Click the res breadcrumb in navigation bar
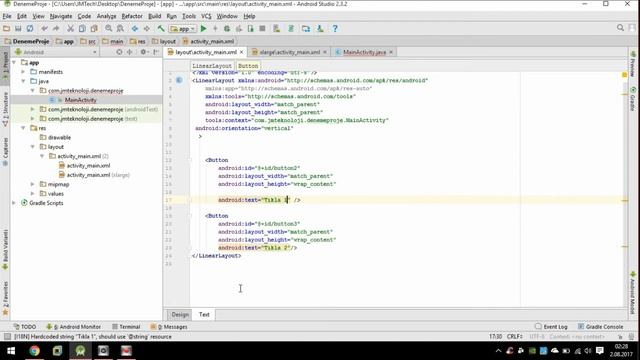 [x=138, y=41]
